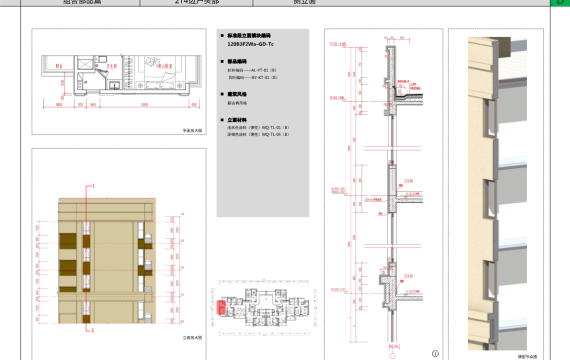The image size is (570, 360).
Task: Click the WQ-TL-05 facade material line
Action: pyautogui.click(x=258, y=135)
